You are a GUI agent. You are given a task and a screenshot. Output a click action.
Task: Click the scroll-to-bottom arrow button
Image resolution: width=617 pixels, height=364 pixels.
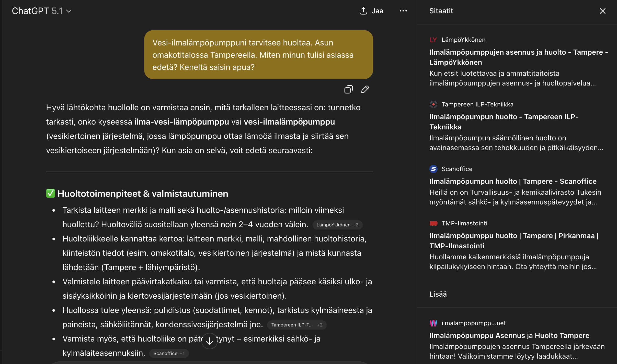point(209,341)
